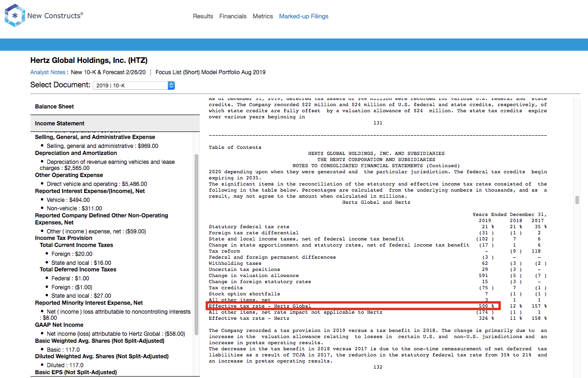Click Tax credits row label

[226, 288]
